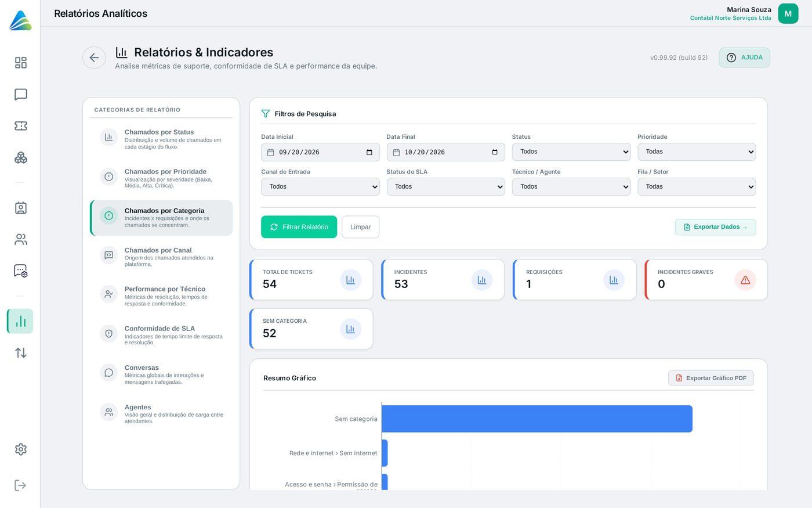Image resolution: width=812 pixels, height=508 pixels.
Task: Open the cubes icon in sidebar
Action: 21,157
